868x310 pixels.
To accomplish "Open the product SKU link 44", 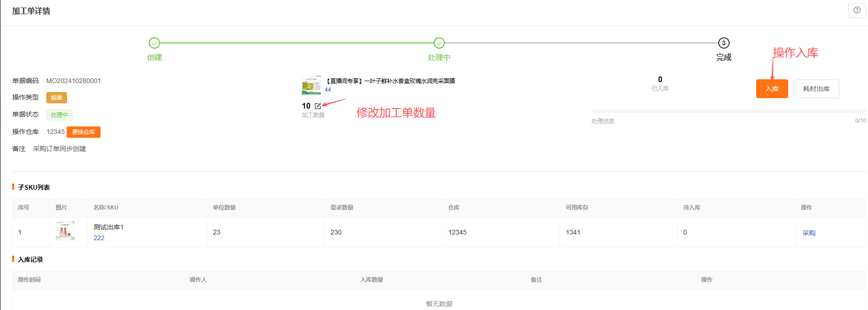I will (328, 90).
